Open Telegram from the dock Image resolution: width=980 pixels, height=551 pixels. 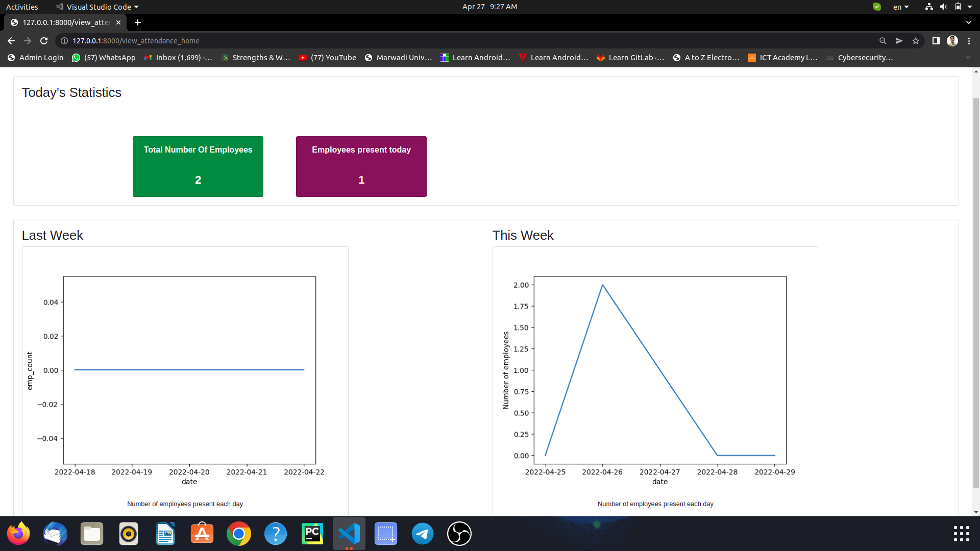click(x=422, y=534)
